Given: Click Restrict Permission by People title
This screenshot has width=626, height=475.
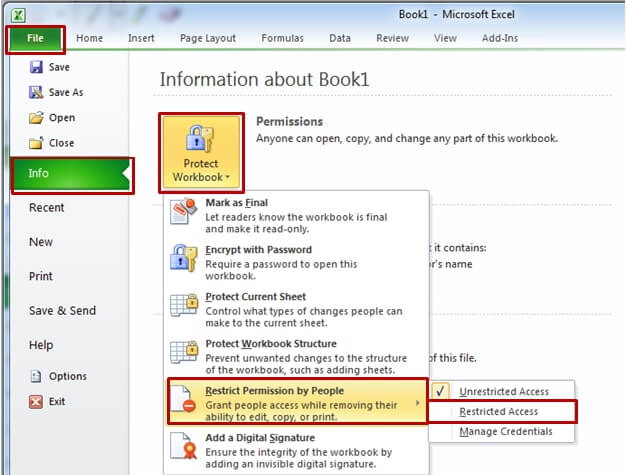Looking at the screenshot, I should click(274, 391).
